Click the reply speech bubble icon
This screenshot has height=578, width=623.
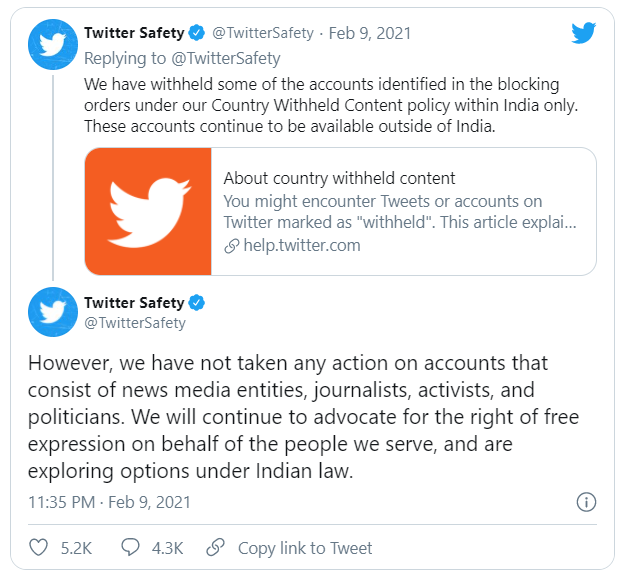(x=130, y=548)
